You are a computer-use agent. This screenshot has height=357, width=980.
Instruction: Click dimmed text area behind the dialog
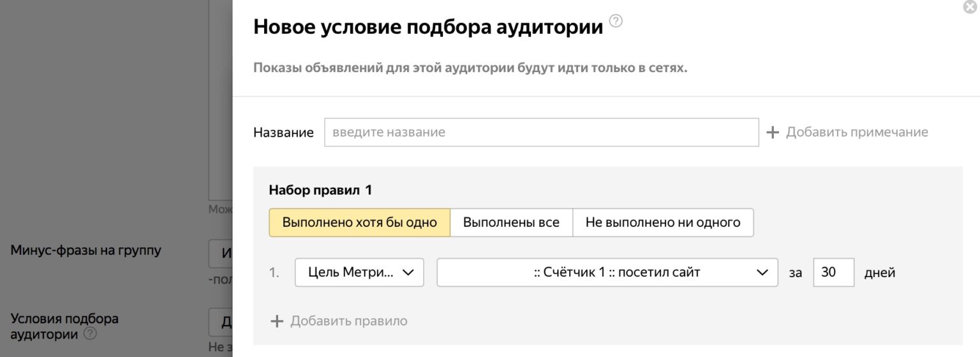(x=221, y=96)
